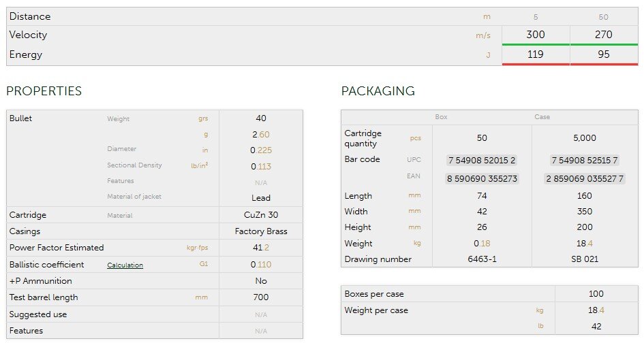644x343 pixels.
Task: Select the case UPC code 7 54908 52515 7
Action: click(585, 161)
